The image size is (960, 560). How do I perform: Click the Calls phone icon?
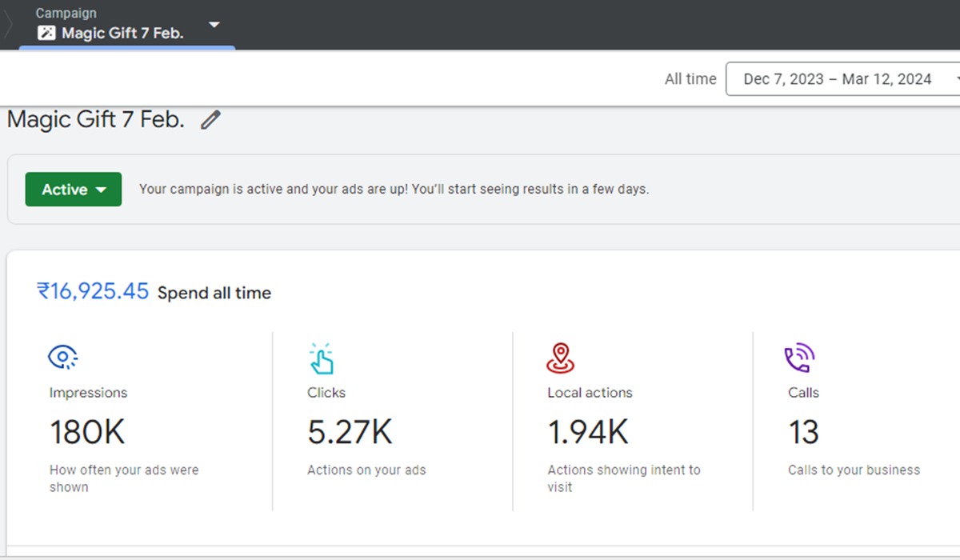pos(798,358)
